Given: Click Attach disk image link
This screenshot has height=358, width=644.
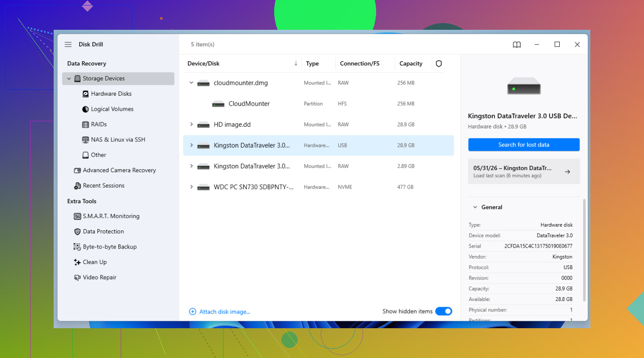Looking at the screenshot, I should [x=225, y=312].
